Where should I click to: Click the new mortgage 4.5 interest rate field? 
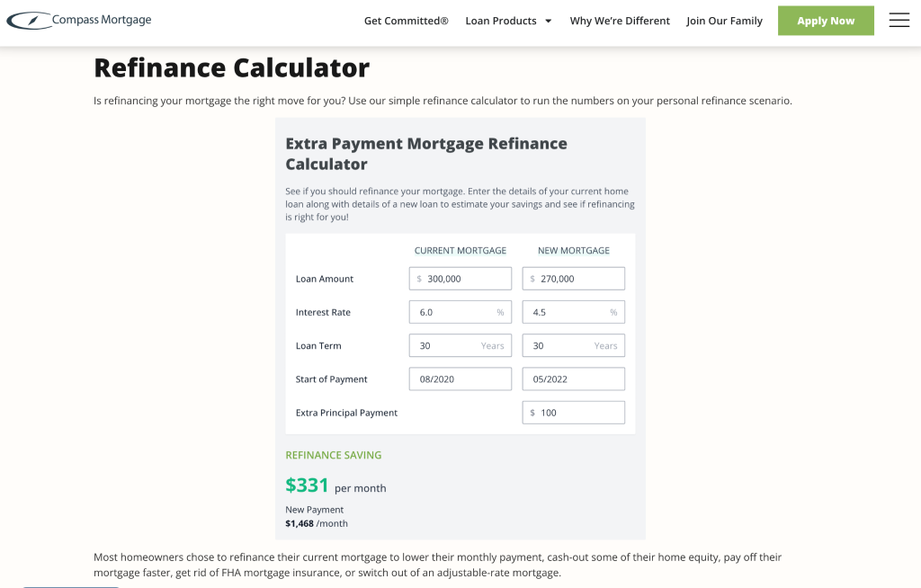[573, 311]
